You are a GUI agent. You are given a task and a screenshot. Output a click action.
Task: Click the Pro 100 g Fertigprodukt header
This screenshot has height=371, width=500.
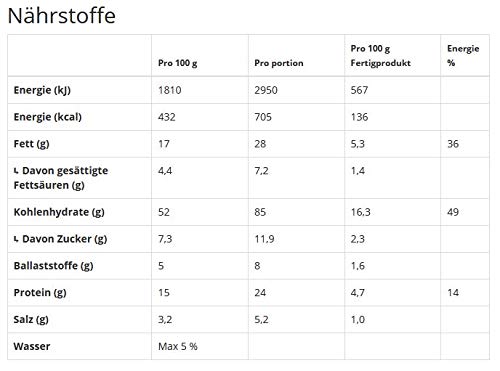(381, 56)
